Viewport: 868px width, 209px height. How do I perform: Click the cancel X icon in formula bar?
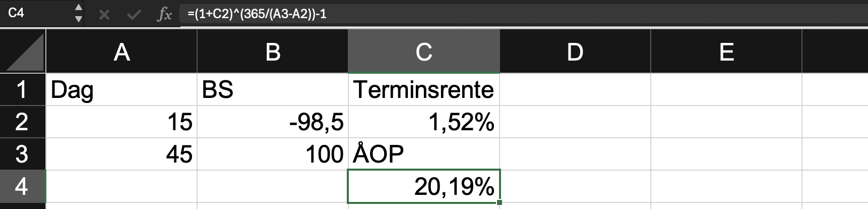[x=104, y=15]
